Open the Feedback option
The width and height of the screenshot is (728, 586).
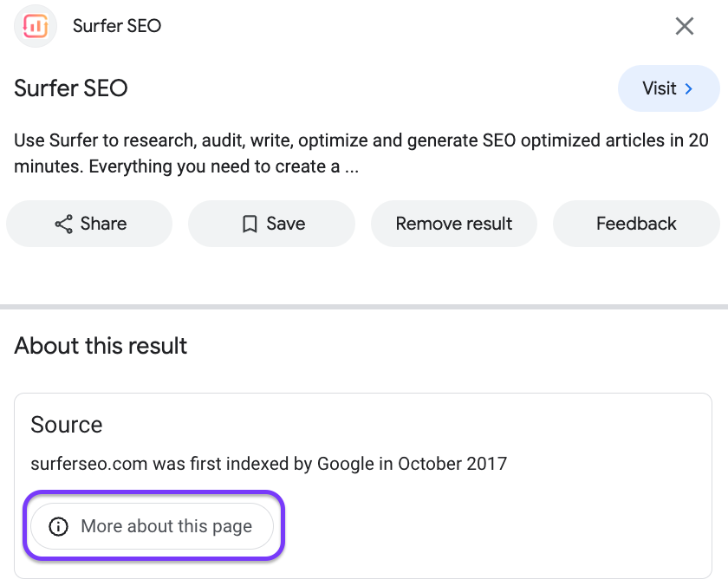click(x=636, y=224)
